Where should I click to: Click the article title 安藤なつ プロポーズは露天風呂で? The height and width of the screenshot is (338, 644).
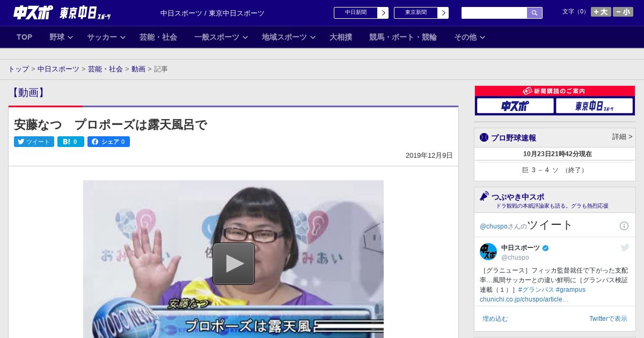(x=111, y=125)
